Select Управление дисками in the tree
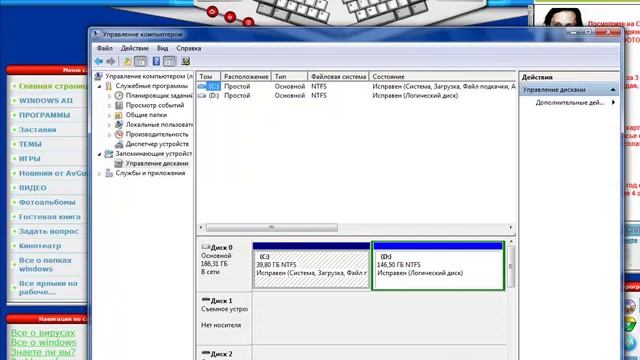Viewport: 640px width, 360px height. coord(157,163)
